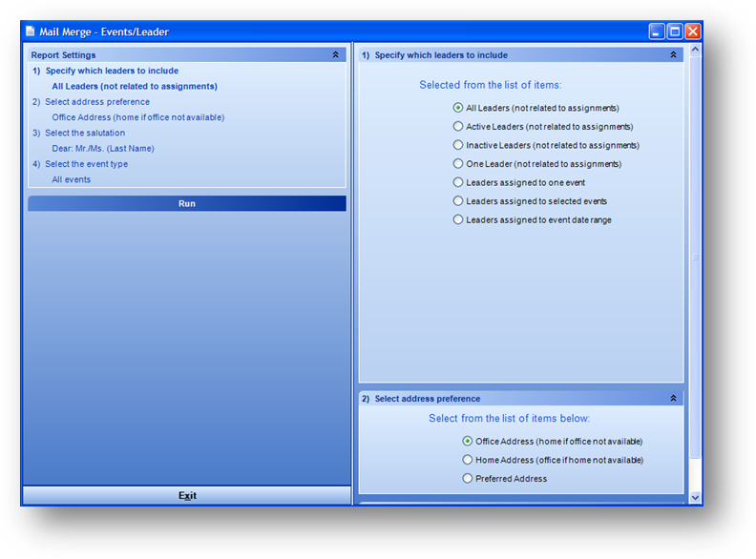Click the right pane vertical scrollbar thumb
The height and width of the screenshot is (559, 756).
pyautogui.click(x=695, y=257)
